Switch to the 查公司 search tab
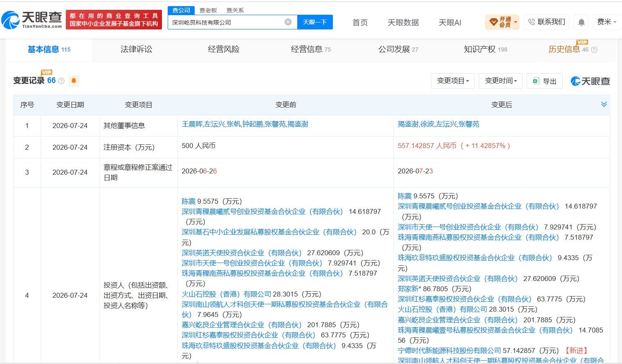The height and width of the screenshot is (364, 622). 181,10
